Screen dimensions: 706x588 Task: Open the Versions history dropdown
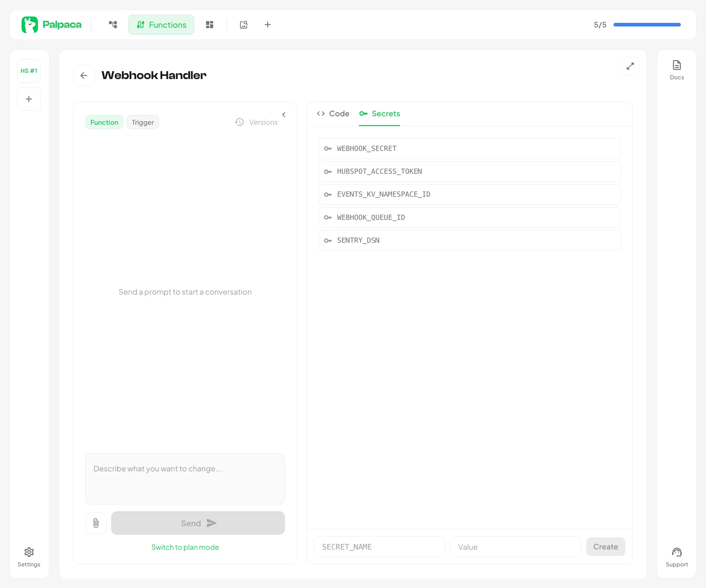(x=257, y=122)
